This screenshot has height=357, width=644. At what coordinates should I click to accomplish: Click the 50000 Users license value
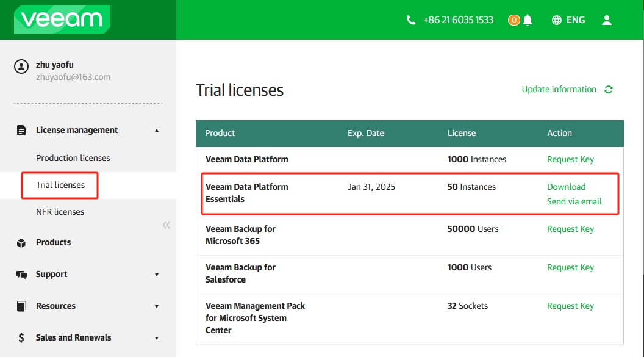473,229
